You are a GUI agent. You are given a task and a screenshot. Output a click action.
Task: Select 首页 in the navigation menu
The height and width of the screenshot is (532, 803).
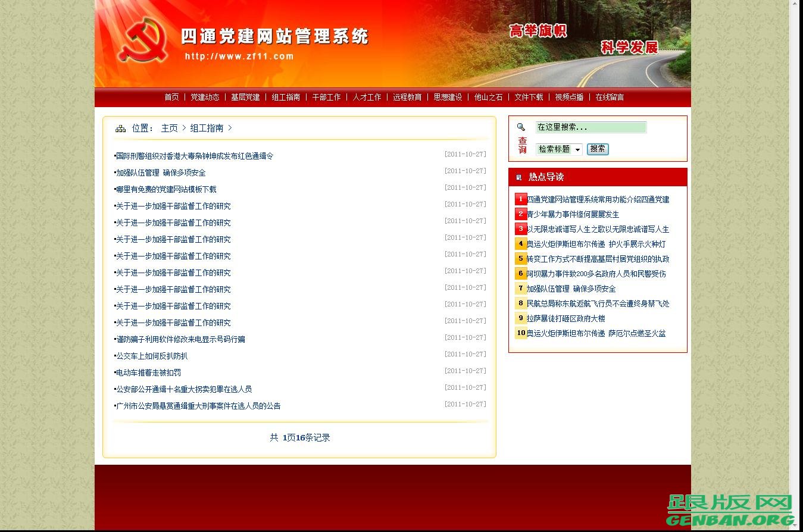pos(171,97)
